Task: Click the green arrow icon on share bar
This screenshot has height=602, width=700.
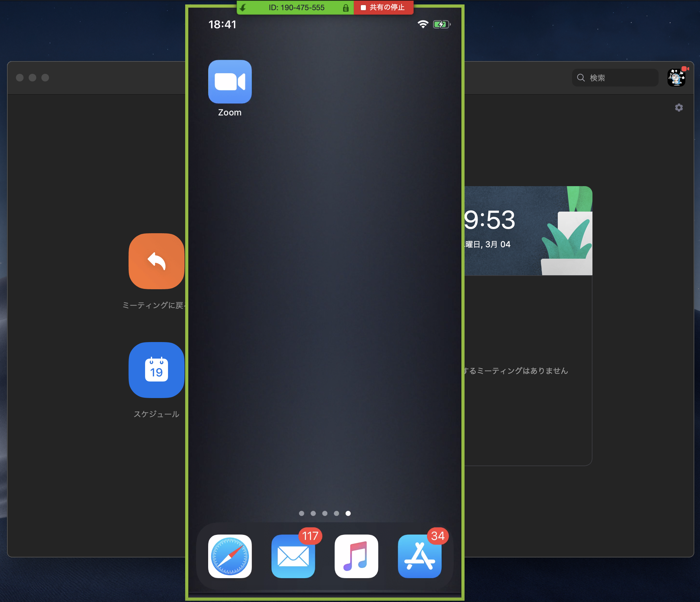Action: tap(243, 7)
